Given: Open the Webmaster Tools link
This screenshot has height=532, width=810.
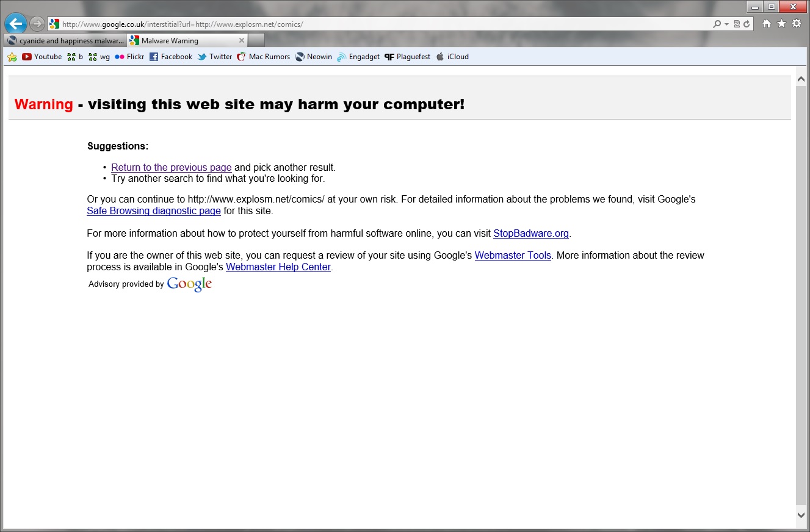Looking at the screenshot, I should [x=513, y=256].
